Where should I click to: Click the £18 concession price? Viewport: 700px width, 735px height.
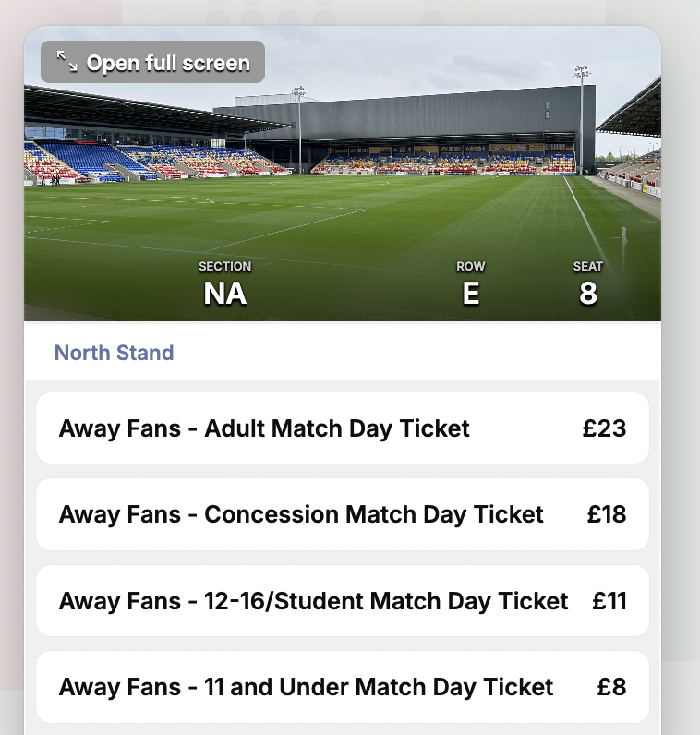pos(607,514)
